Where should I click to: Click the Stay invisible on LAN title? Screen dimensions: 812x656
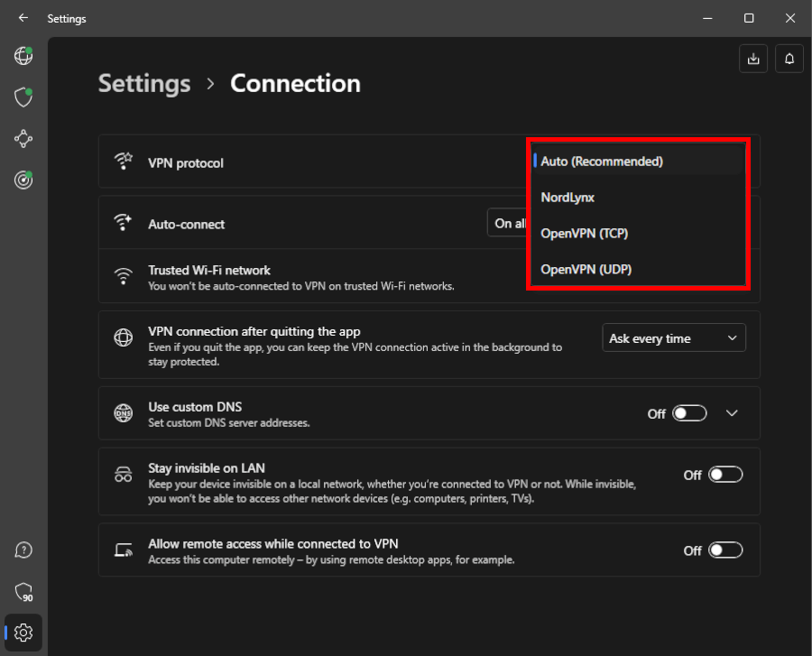coord(207,468)
